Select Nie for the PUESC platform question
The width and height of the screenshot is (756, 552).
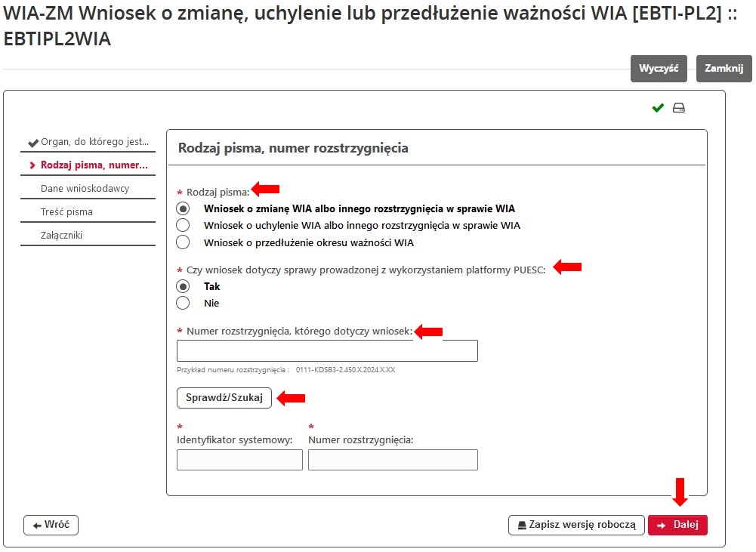tap(181, 303)
